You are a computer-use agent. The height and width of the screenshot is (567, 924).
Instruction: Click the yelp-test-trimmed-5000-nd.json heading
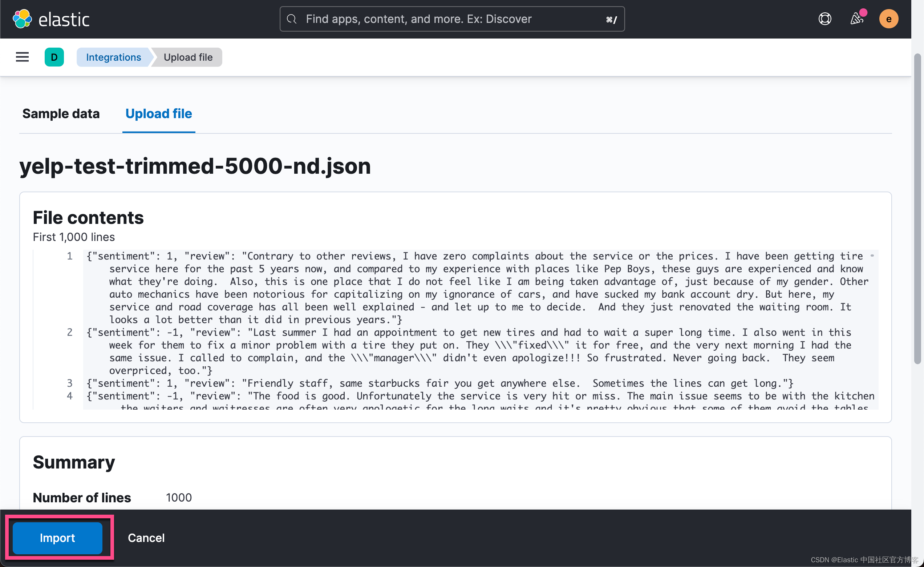pyautogui.click(x=195, y=166)
